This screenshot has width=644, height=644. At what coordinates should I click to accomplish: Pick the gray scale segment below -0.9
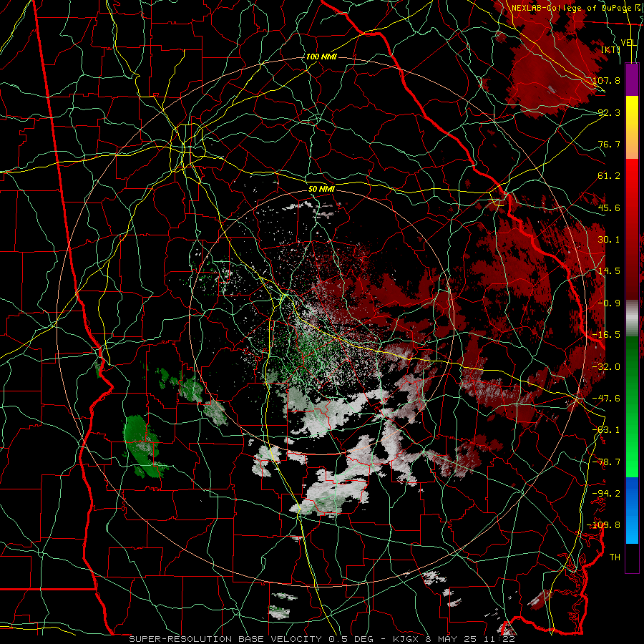click(x=632, y=318)
